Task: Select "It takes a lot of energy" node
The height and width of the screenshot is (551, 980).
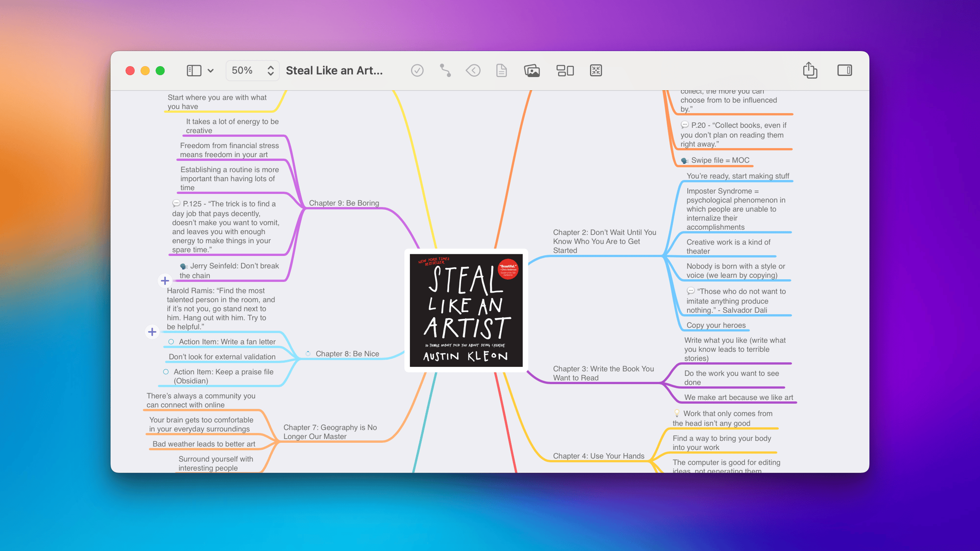Action: tap(232, 126)
